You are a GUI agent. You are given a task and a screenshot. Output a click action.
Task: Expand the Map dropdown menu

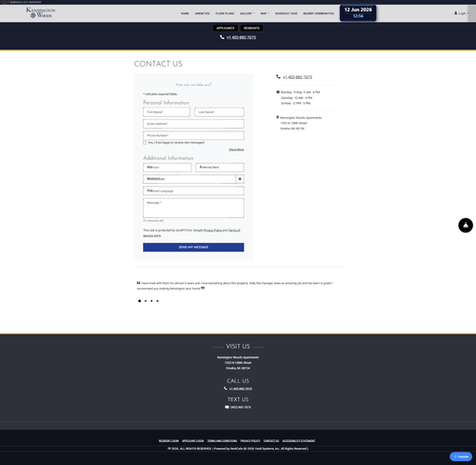265,13
